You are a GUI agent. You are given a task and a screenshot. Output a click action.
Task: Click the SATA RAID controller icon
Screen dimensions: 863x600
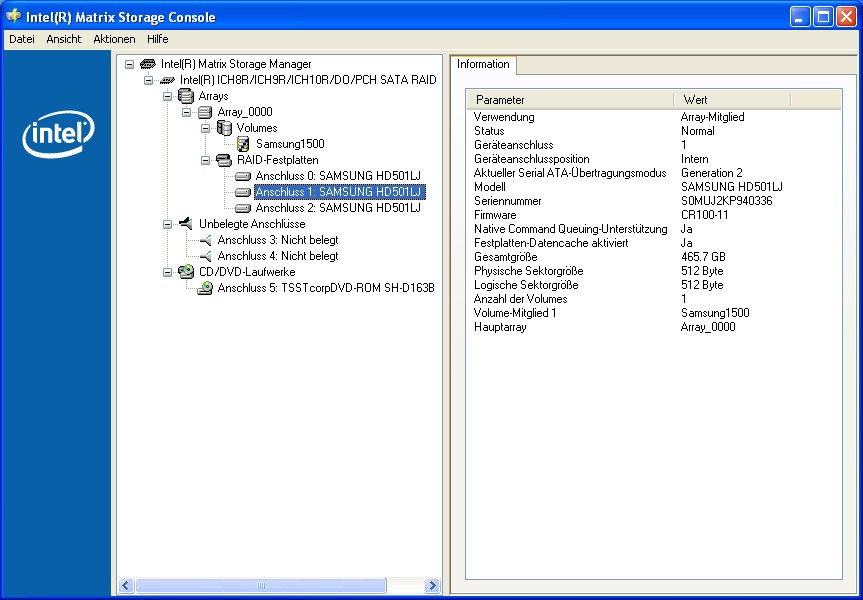click(167, 80)
